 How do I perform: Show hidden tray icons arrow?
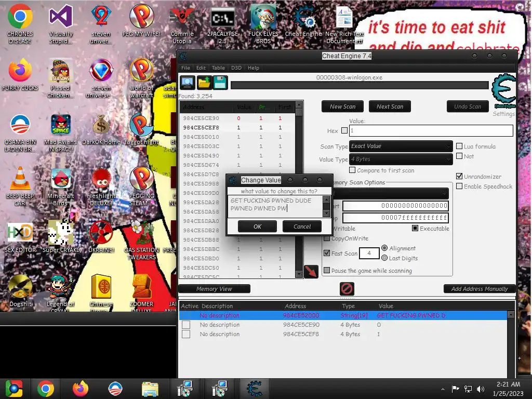pyautogui.click(x=443, y=389)
